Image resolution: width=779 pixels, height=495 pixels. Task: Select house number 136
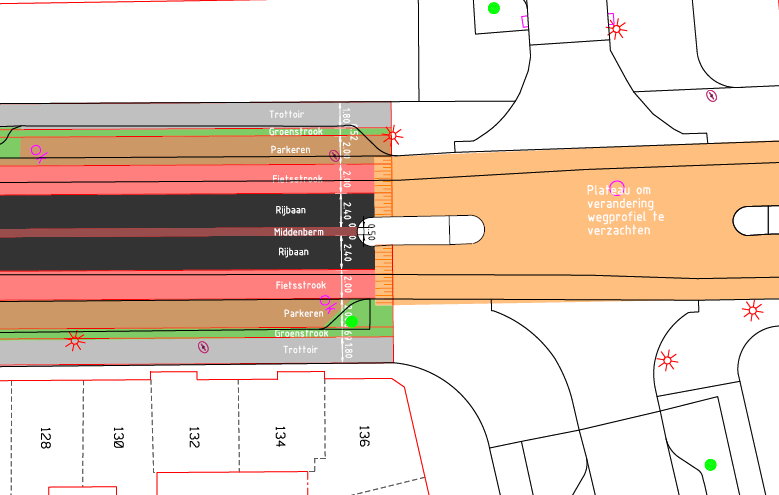(x=364, y=436)
